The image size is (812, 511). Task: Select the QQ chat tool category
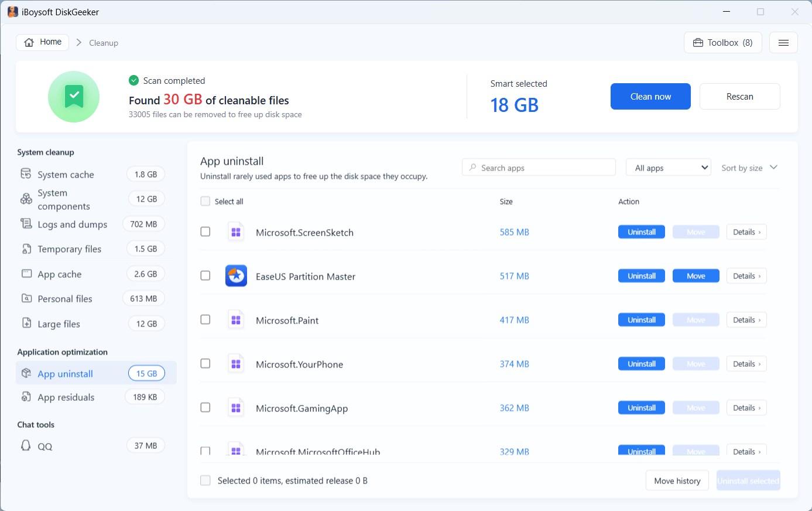pyautogui.click(x=96, y=446)
